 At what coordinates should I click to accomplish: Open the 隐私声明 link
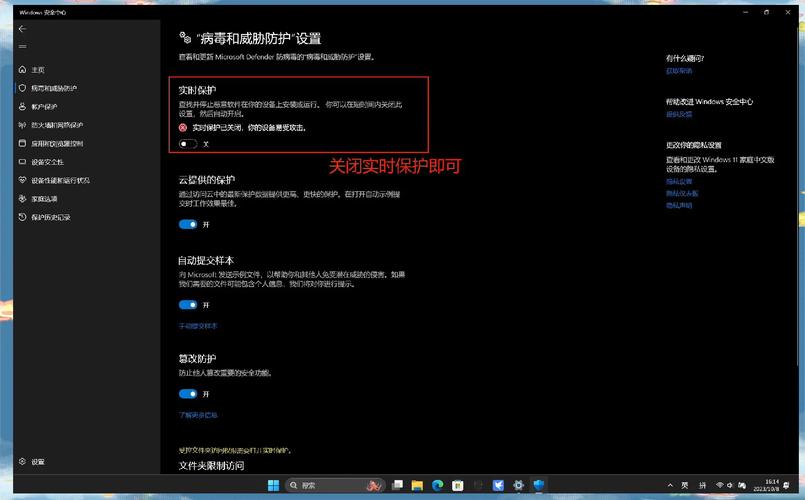coord(679,205)
